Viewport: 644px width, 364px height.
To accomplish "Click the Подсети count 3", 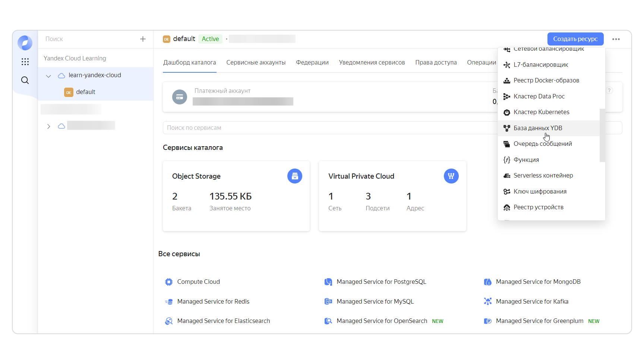I will pyautogui.click(x=368, y=196).
